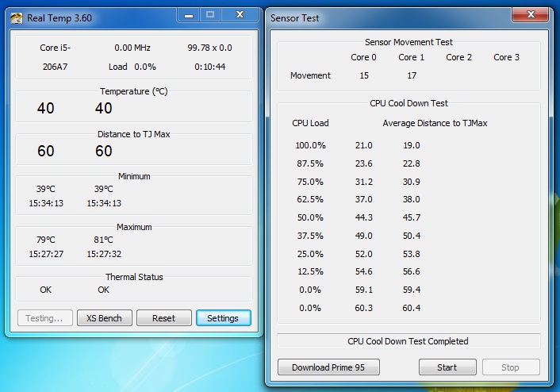
Task: Click the movement value 15
Action: pyautogui.click(x=364, y=75)
